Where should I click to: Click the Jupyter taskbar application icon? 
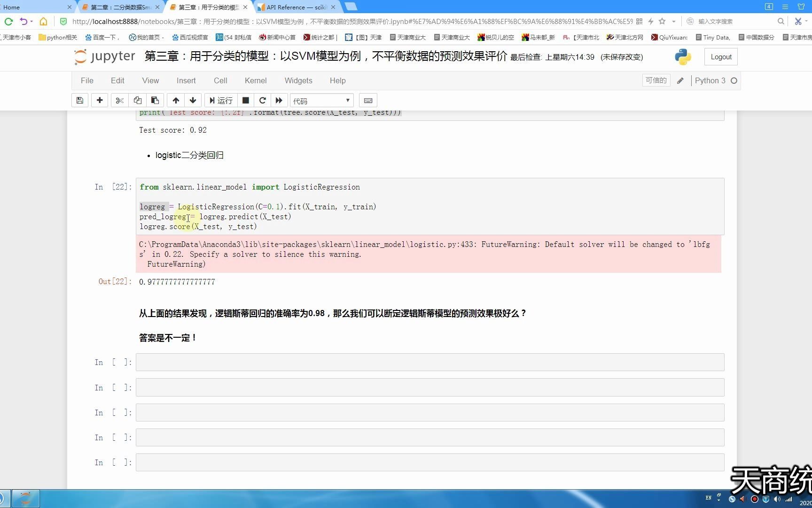click(x=25, y=498)
